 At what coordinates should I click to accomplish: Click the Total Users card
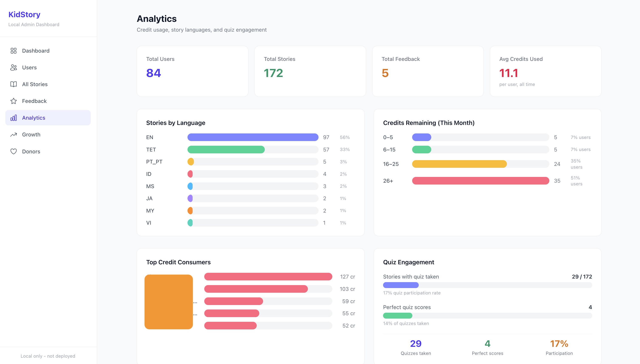click(192, 71)
